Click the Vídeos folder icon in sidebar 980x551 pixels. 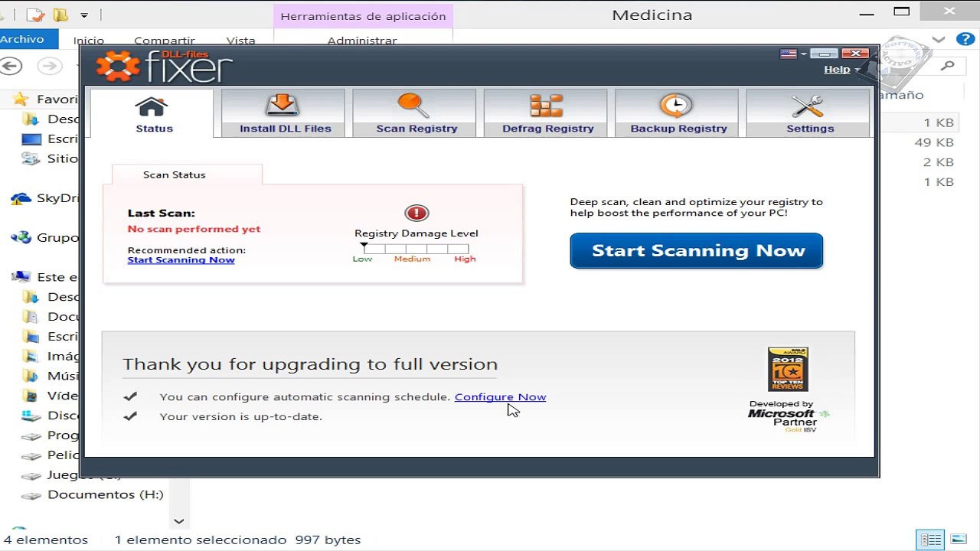coord(31,396)
